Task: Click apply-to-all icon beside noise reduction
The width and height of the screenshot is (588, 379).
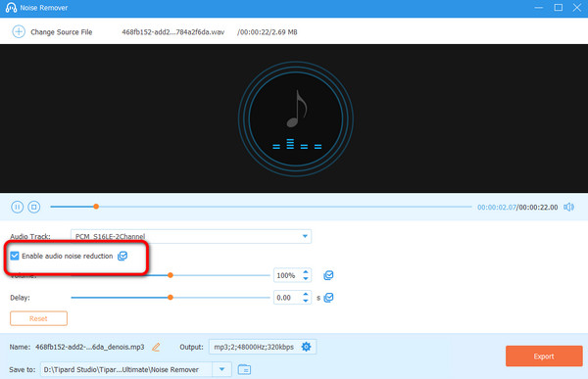Action: (x=122, y=256)
